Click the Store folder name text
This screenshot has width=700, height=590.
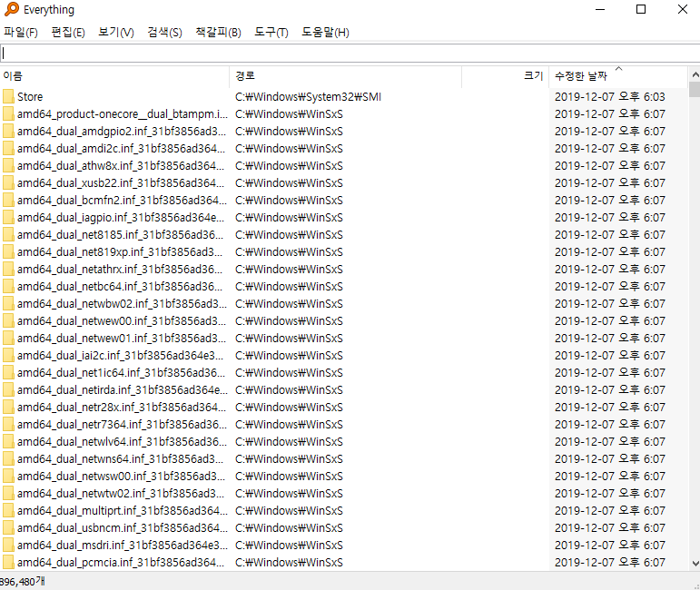point(30,97)
